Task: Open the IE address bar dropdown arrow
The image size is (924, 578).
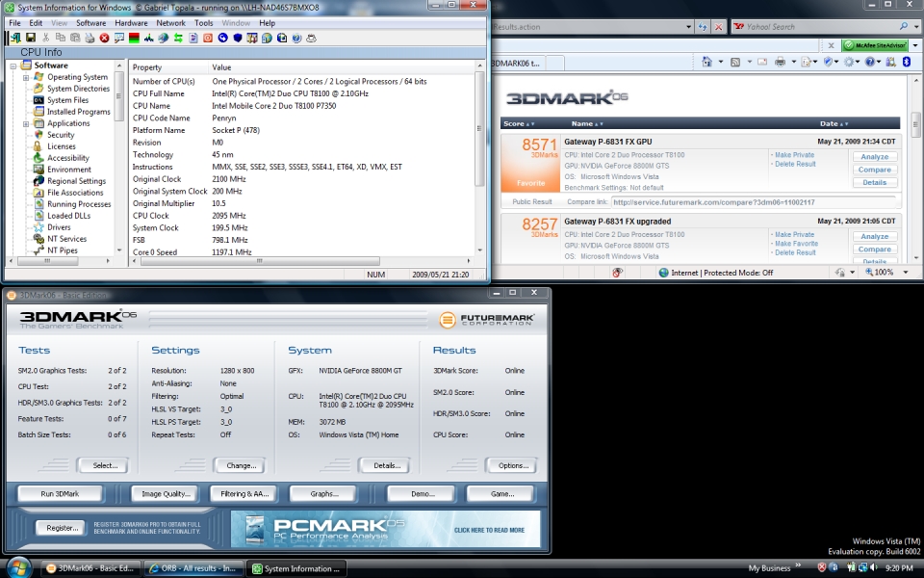Action: 688,27
